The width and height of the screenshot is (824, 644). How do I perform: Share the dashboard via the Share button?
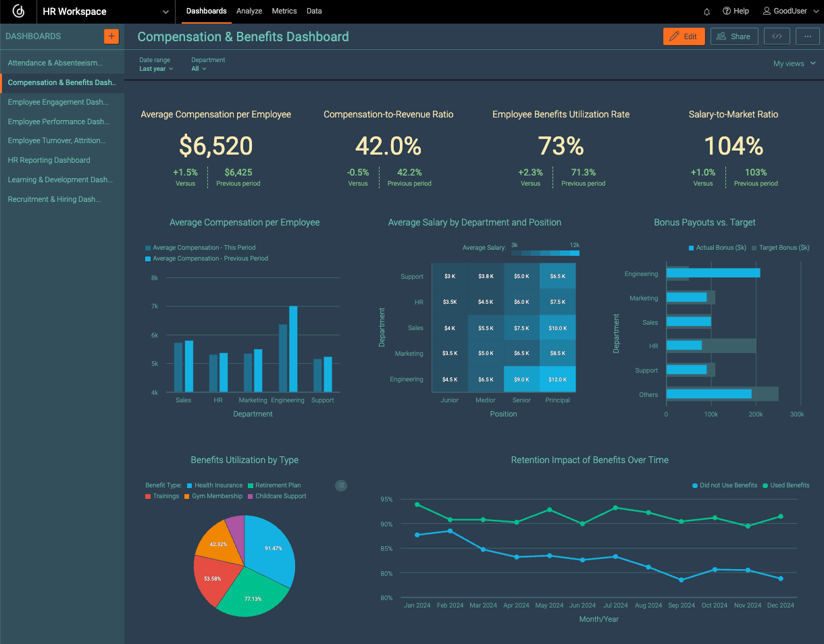tap(734, 36)
